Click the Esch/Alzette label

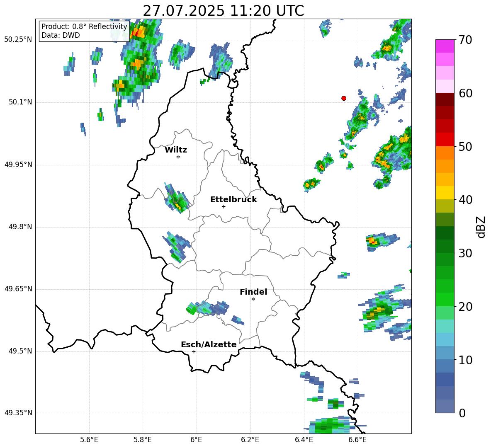click(209, 345)
